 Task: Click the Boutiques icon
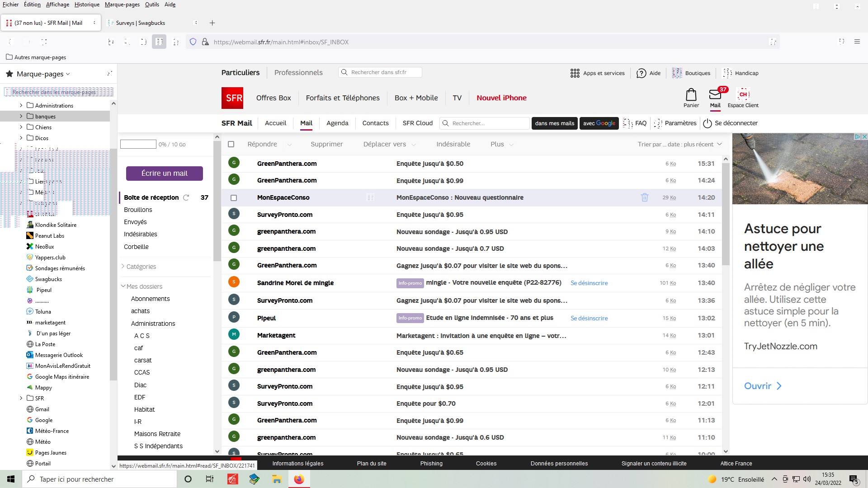pos(677,73)
